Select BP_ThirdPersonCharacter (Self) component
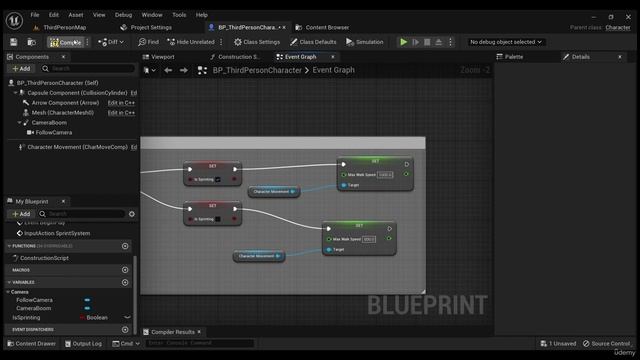Screen dimensions: 640x360 [57, 83]
